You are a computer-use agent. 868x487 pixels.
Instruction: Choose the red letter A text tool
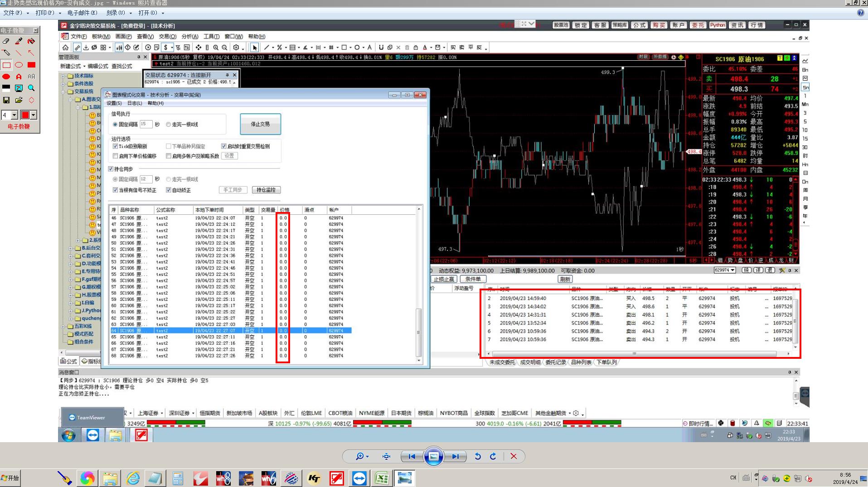click(x=19, y=77)
